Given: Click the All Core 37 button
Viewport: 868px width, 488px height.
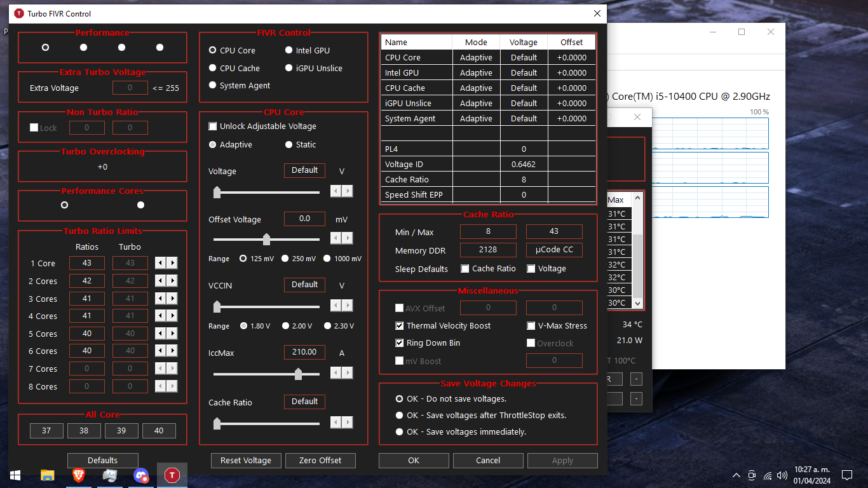Looking at the screenshot, I should click(x=46, y=430).
